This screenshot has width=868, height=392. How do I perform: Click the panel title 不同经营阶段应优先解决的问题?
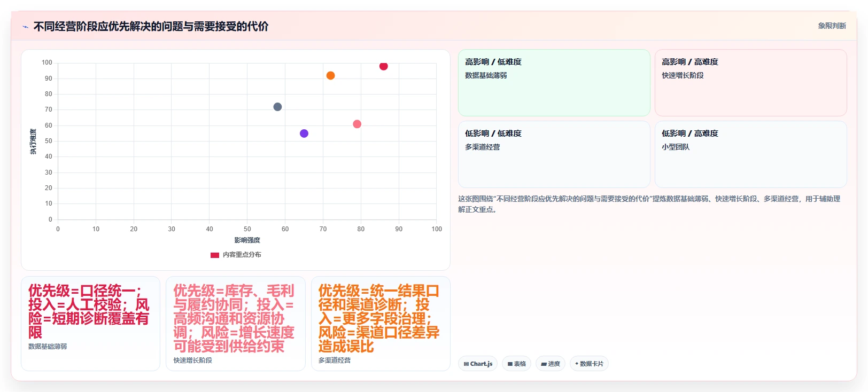pyautogui.click(x=151, y=26)
